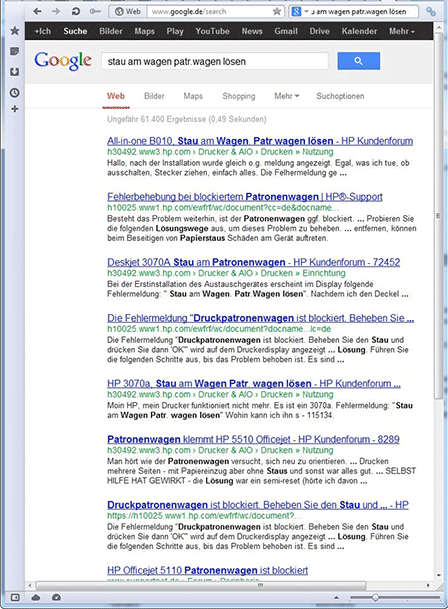The width and height of the screenshot is (448, 609).
Task: Click the green https://h10025.www1.hp.com URL
Action: (x=204, y=516)
